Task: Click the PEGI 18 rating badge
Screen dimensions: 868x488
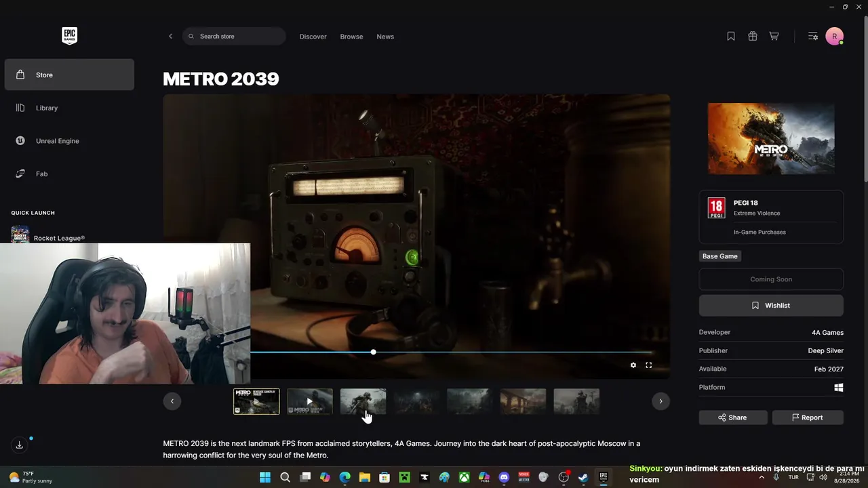Action: pos(716,207)
